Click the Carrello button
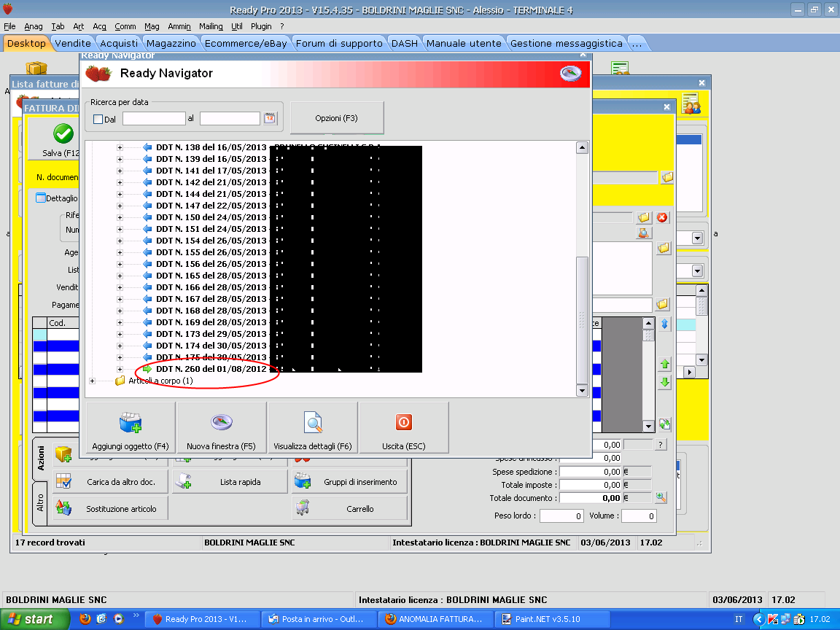Screen dimensions: 840x630 350,508
